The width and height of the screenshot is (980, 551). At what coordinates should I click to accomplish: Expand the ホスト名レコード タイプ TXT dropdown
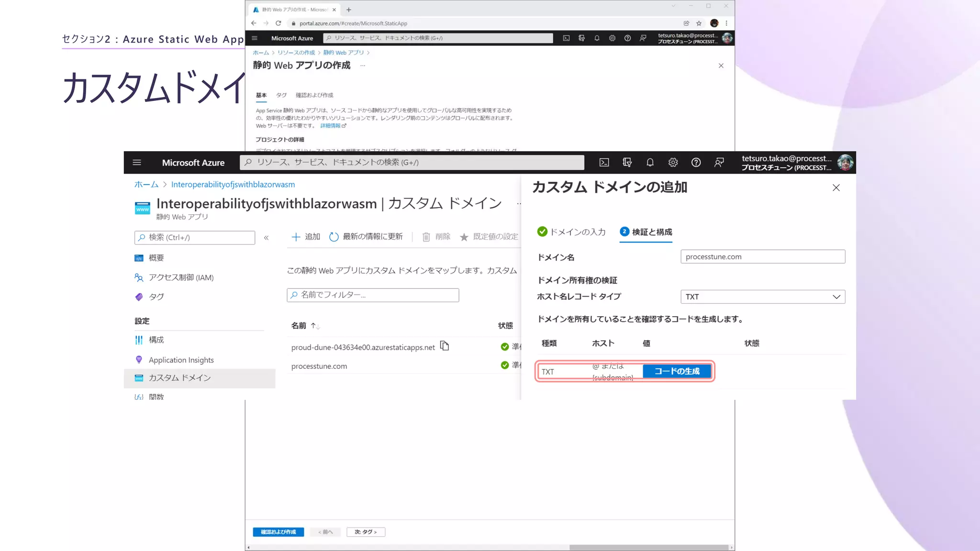point(762,297)
